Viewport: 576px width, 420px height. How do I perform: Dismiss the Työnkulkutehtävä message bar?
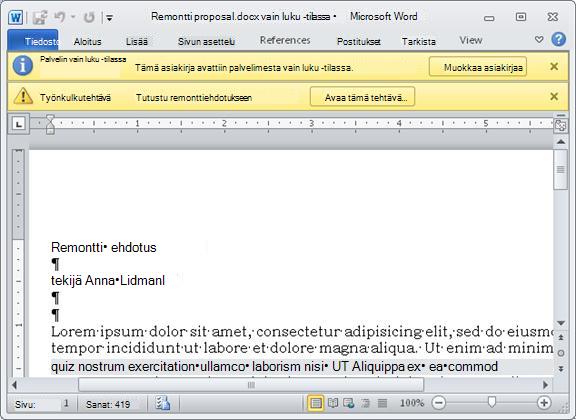554,97
